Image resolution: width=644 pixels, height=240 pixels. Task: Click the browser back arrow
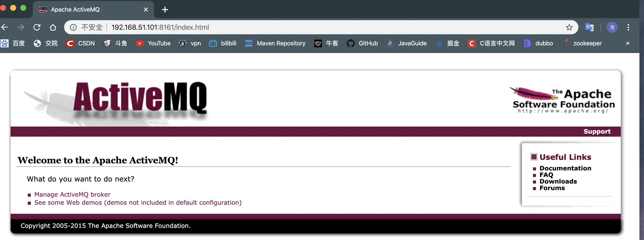pyautogui.click(x=5, y=27)
